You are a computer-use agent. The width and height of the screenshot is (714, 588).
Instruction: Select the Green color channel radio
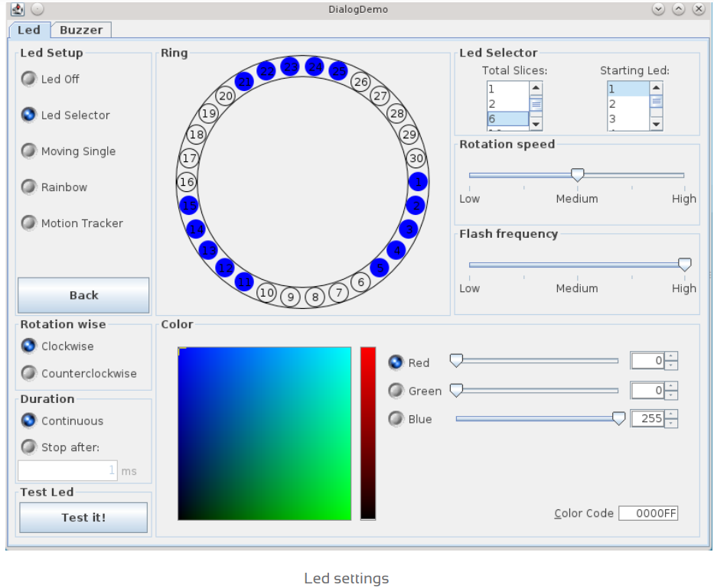pos(396,391)
